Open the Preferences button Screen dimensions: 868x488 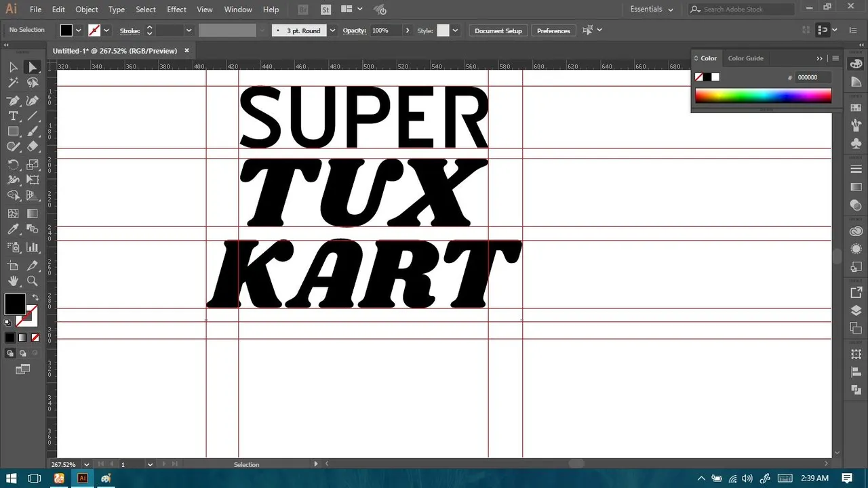pyautogui.click(x=553, y=30)
